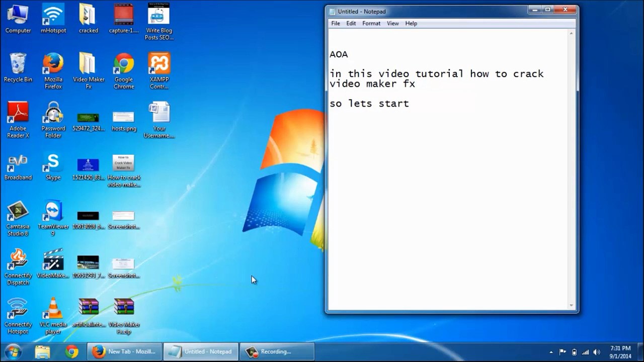The height and width of the screenshot is (362, 644).
Task: Select the Google Chrome desktop shortcut
Action: point(124,71)
